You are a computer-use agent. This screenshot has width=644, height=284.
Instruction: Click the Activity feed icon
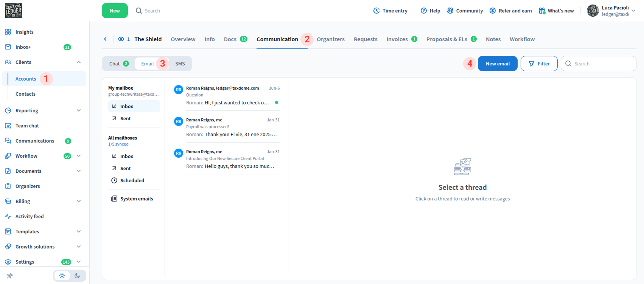8,216
